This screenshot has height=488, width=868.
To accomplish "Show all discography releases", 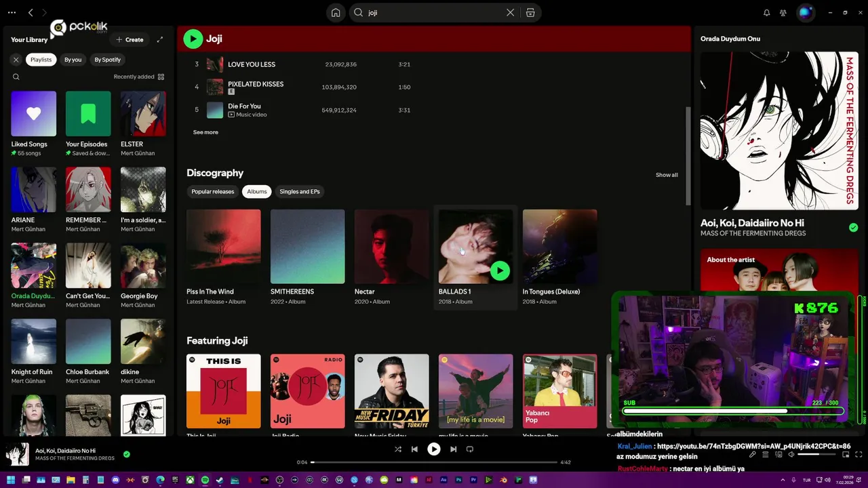I will click(667, 175).
